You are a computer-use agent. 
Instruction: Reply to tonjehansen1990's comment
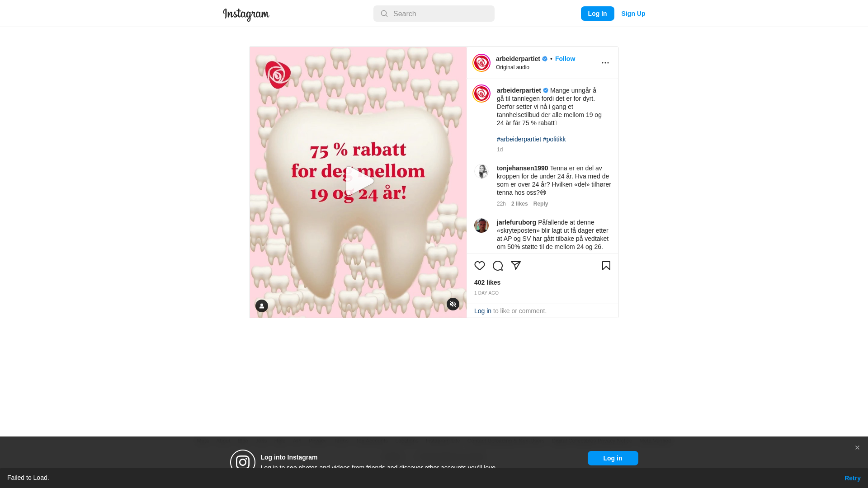click(541, 204)
